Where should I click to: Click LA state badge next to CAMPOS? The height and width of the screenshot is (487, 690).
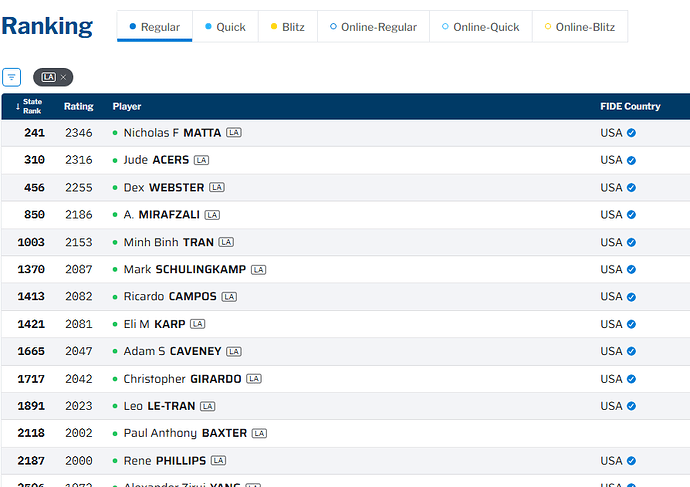click(229, 297)
